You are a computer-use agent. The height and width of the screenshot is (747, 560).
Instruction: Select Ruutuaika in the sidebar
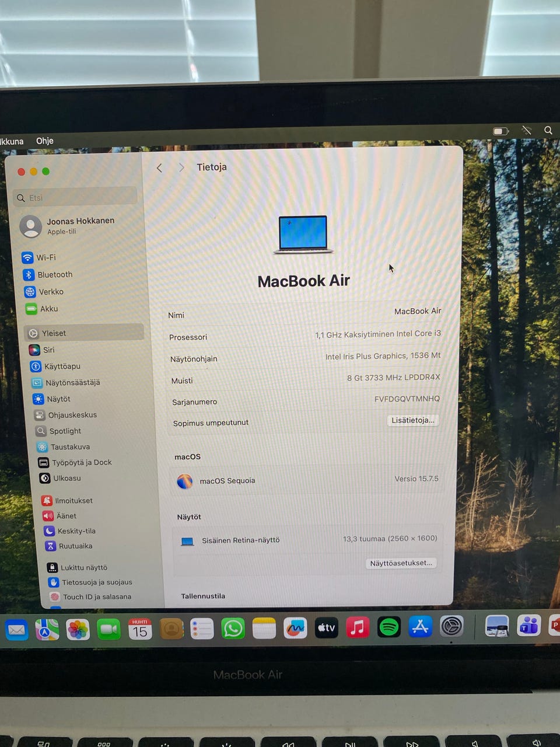click(x=69, y=546)
